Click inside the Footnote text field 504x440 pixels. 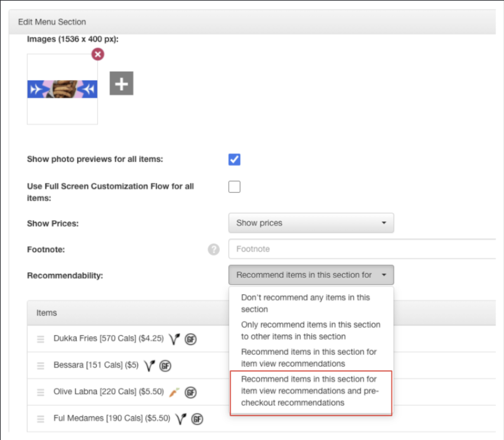point(314,249)
